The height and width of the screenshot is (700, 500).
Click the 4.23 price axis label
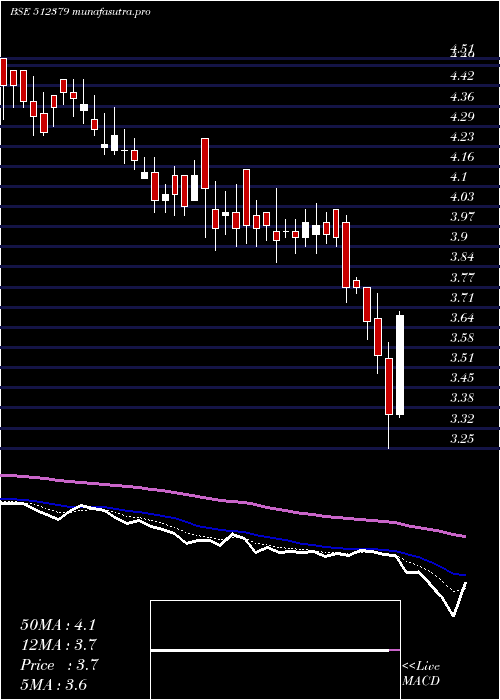click(x=462, y=137)
